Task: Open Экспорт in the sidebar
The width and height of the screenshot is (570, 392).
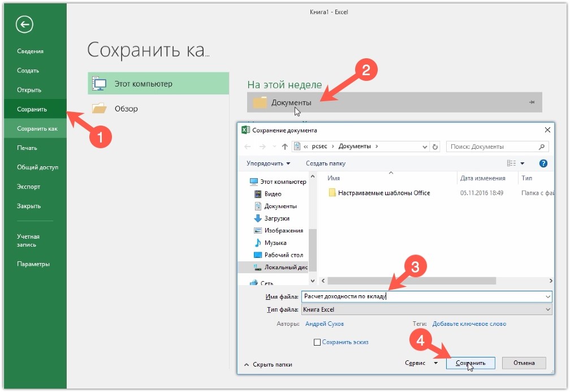Action: pyautogui.click(x=29, y=187)
